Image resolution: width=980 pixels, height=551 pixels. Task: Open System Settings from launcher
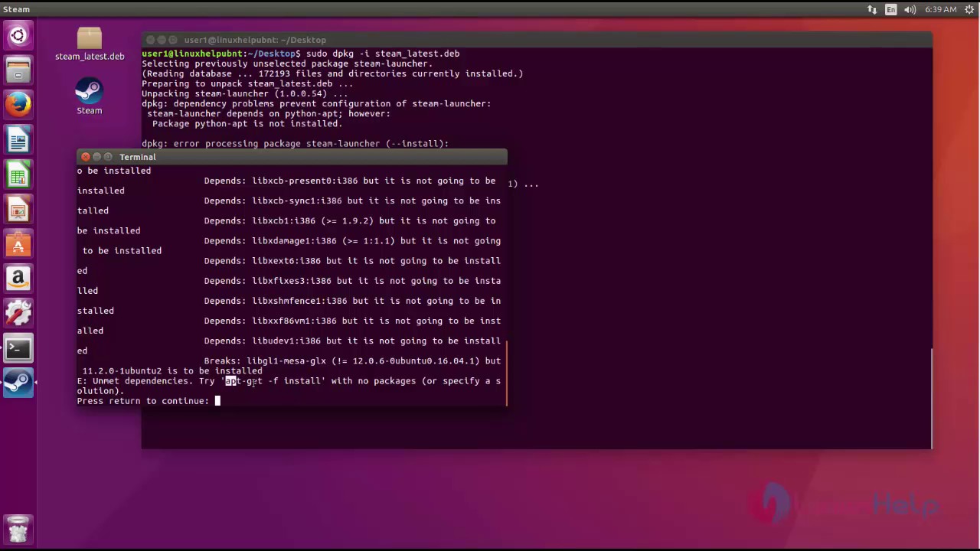(18, 314)
